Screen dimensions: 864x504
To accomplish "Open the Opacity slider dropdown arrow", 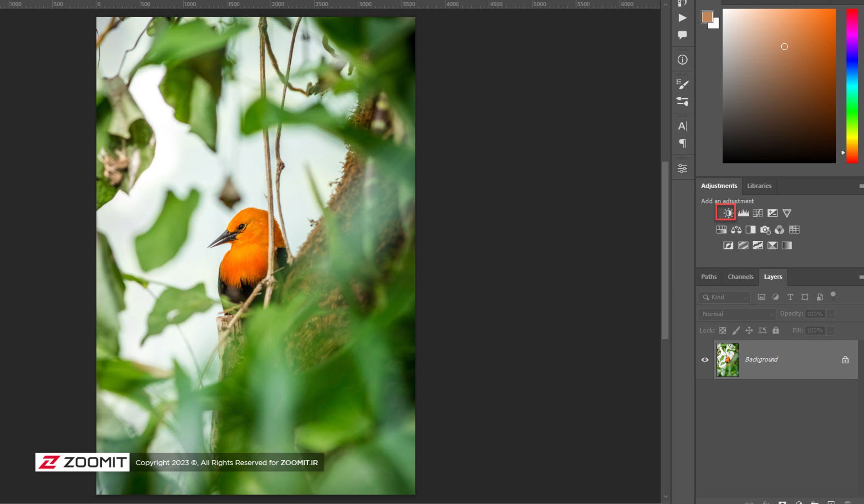I will (x=831, y=314).
